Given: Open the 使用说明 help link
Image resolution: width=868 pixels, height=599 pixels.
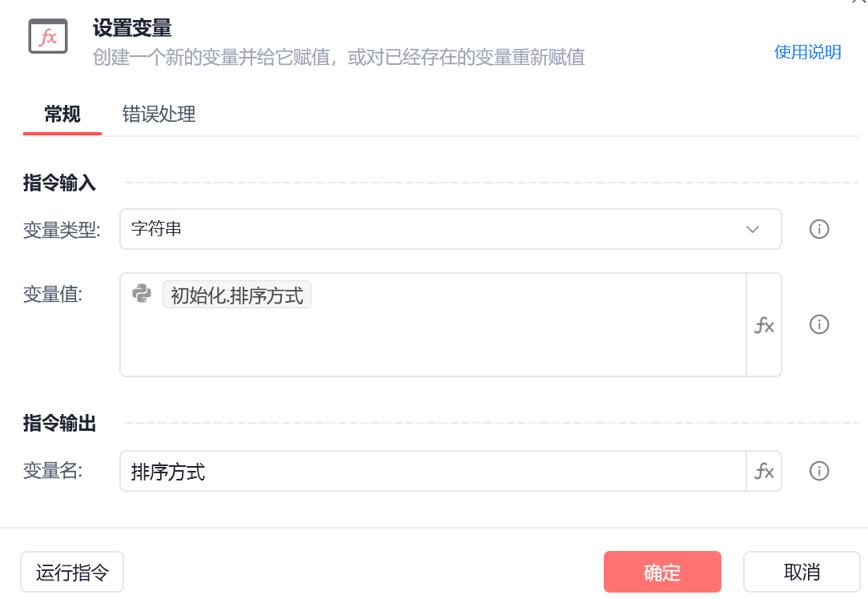Looking at the screenshot, I should coord(807,52).
